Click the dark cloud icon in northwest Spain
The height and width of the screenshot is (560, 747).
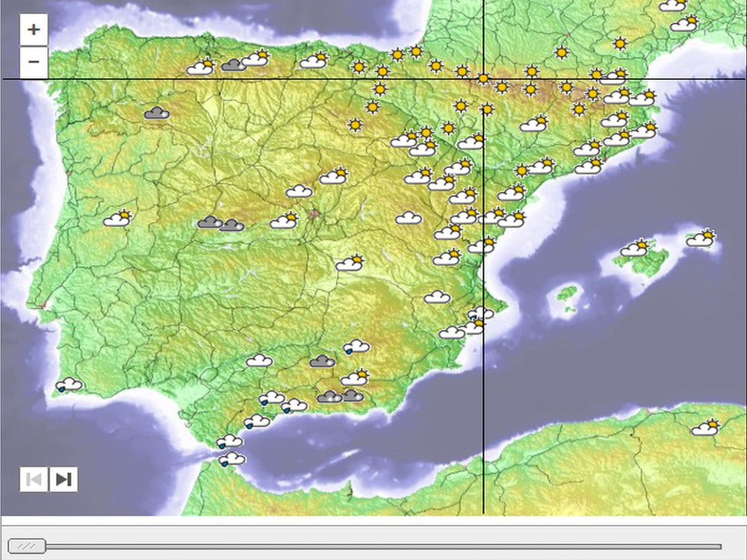click(x=156, y=113)
